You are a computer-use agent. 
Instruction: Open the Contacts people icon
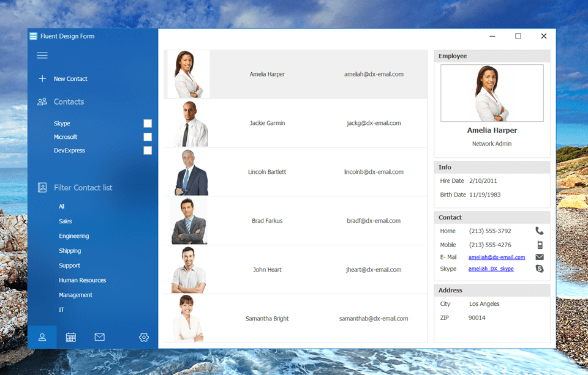[x=42, y=102]
